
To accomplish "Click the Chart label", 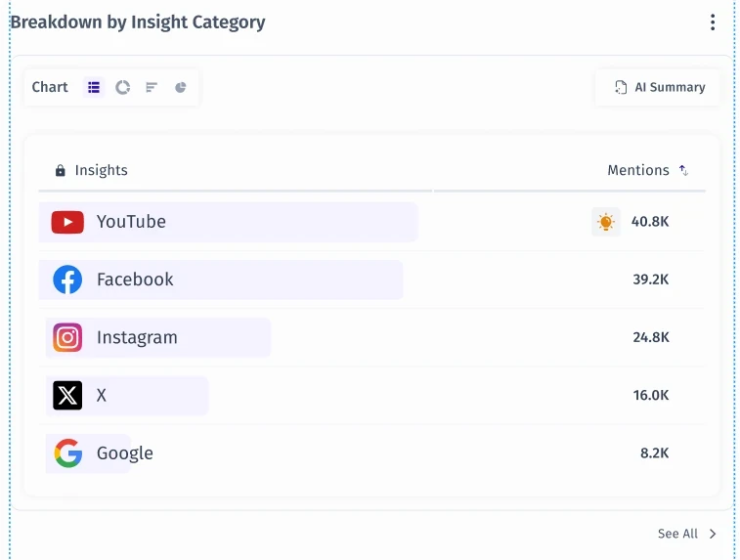I will pos(50,87).
